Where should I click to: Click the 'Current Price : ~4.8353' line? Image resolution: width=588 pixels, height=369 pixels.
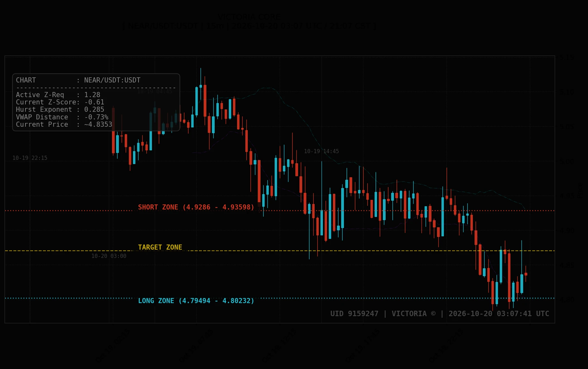click(x=64, y=124)
